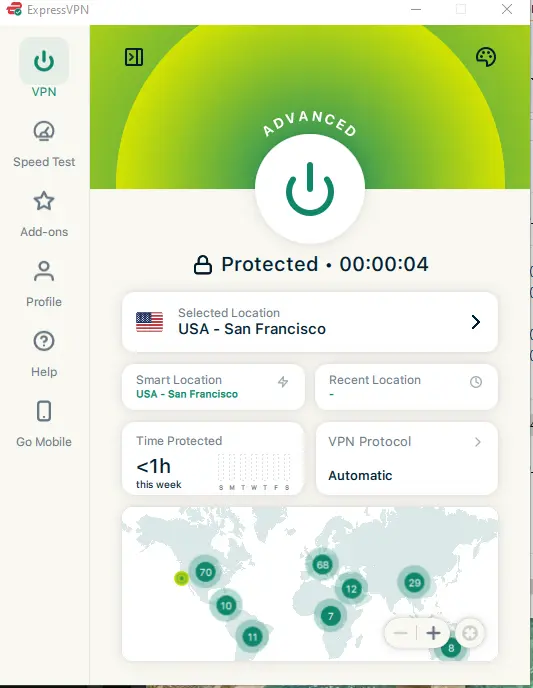Expand the Selected Location chevron
This screenshot has width=533, height=688.
pyautogui.click(x=476, y=322)
